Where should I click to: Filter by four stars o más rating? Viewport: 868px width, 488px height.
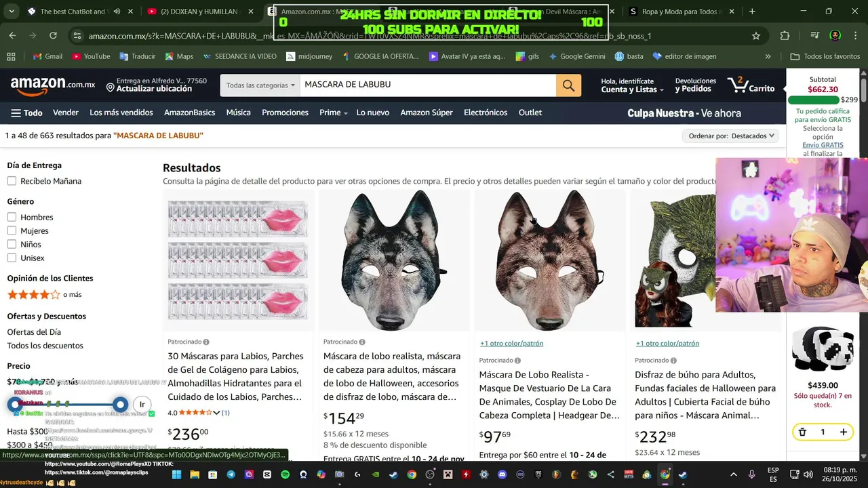44,295
